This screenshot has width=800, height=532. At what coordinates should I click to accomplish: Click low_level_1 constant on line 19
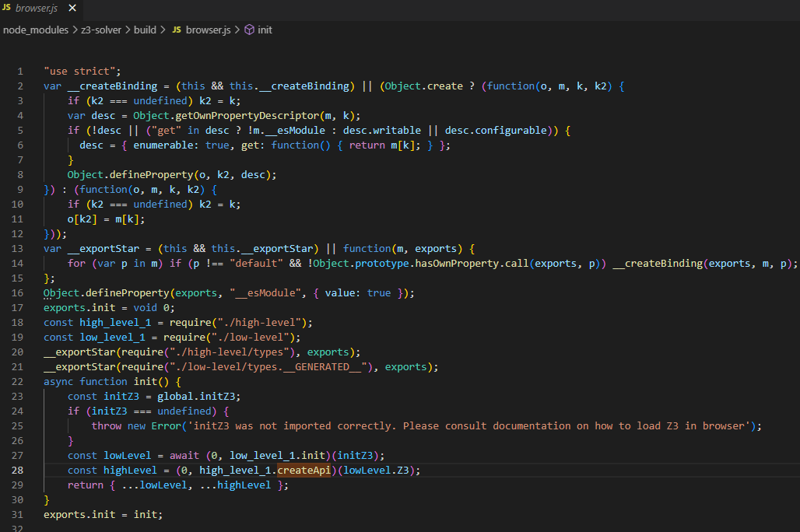coord(112,338)
